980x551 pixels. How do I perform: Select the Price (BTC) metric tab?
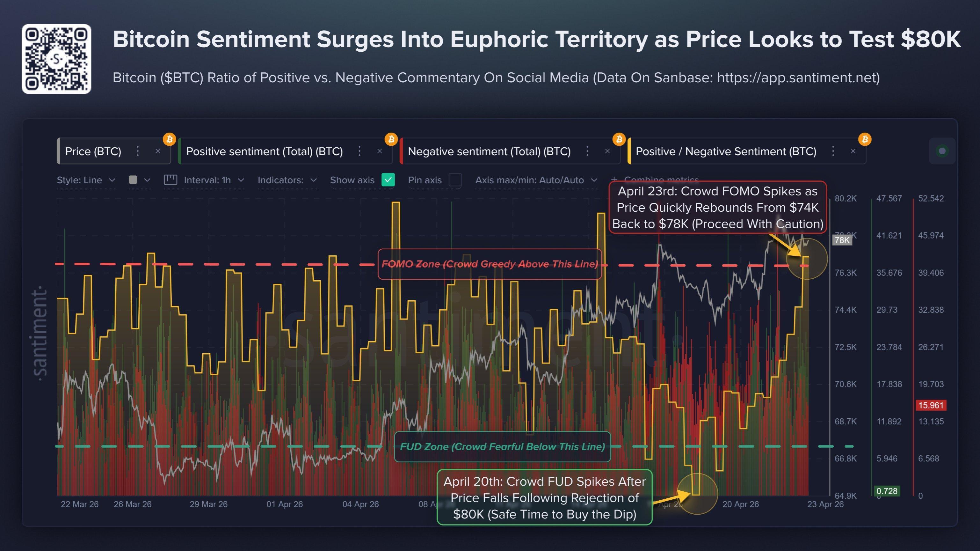[92, 151]
